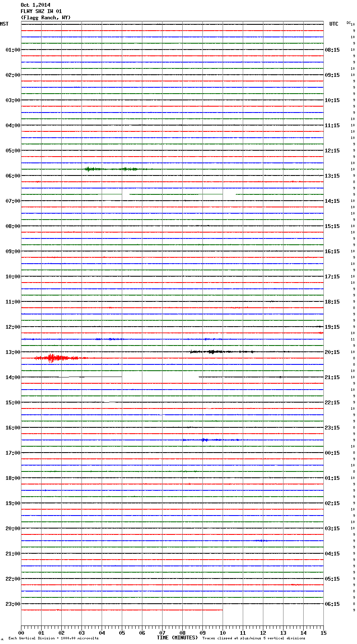Select the 10:00 MST time label
Screen dimensions: 357x644
(x=13, y=277)
